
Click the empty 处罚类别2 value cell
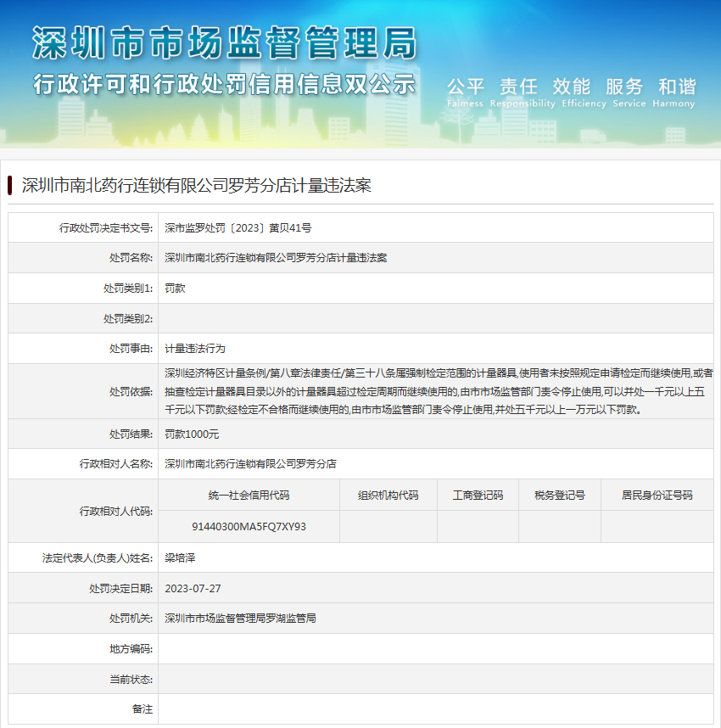coord(434,319)
